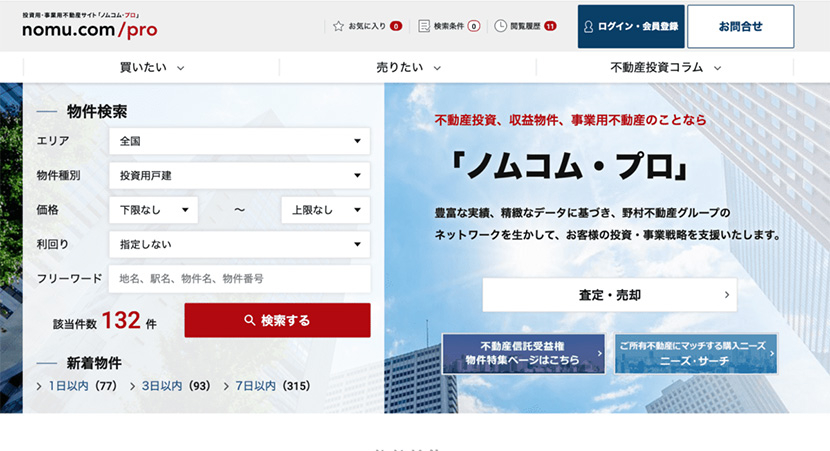Click the favorites star icon
The image size is (830, 451).
[x=338, y=26]
